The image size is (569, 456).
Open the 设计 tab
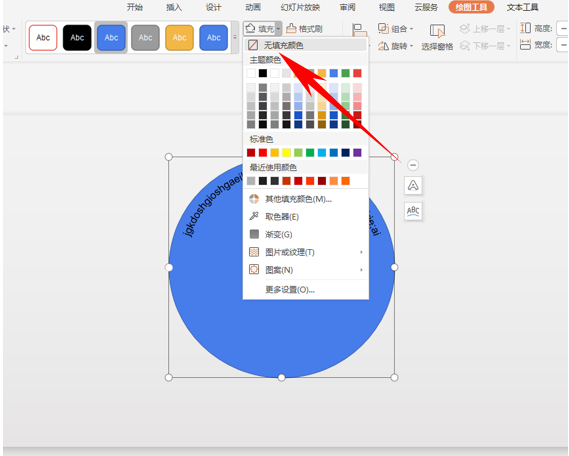213,7
